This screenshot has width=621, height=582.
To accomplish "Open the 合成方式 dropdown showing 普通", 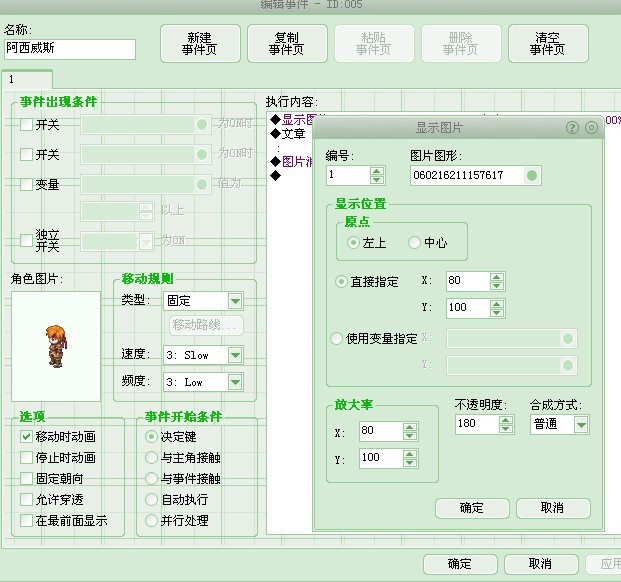I will [x=581, y=424].
